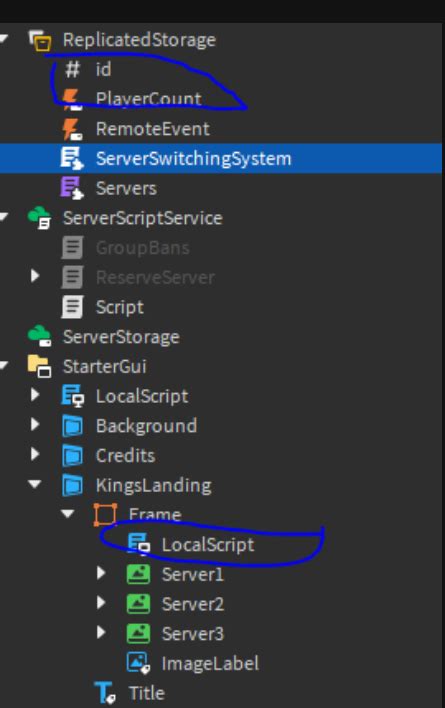Click the Frame object icon
The height and width of the screenshot is (708, 445).
coord(105,515)
